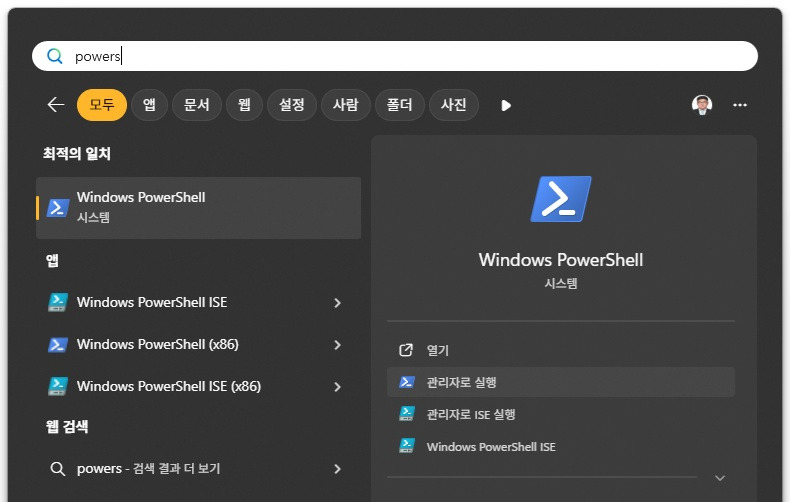Expand Windows PowerShell ISE (x86) chevron
790x502 pixels.
338,387
